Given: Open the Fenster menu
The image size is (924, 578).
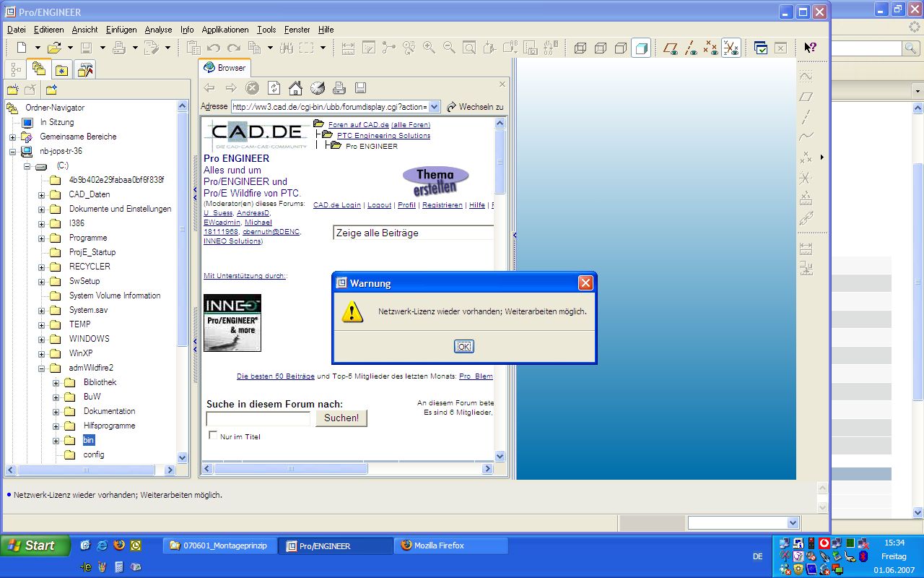Looking at the screenshot, I should pos(297,30).
